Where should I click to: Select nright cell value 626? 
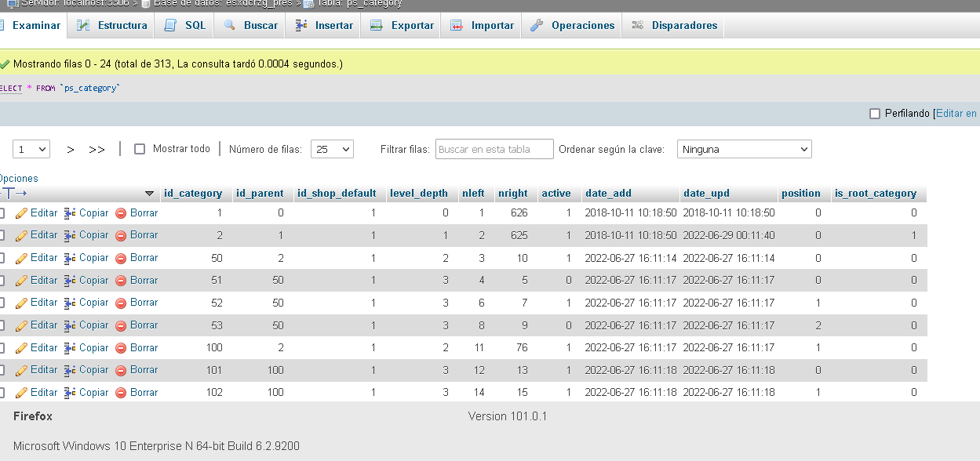click(x=519, y=213)
